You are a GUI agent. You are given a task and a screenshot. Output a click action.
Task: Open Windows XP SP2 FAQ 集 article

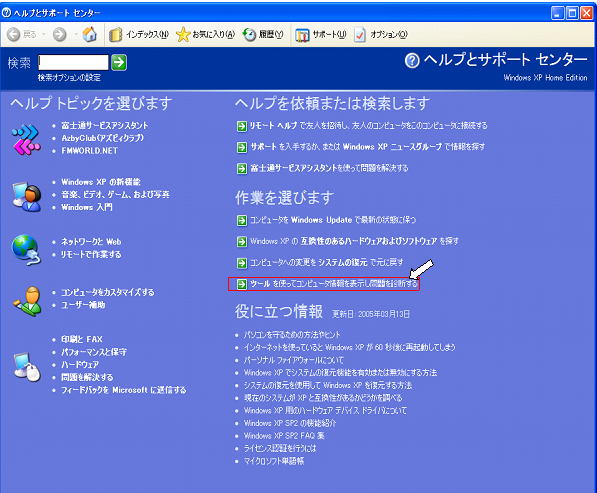click(284, 436)
